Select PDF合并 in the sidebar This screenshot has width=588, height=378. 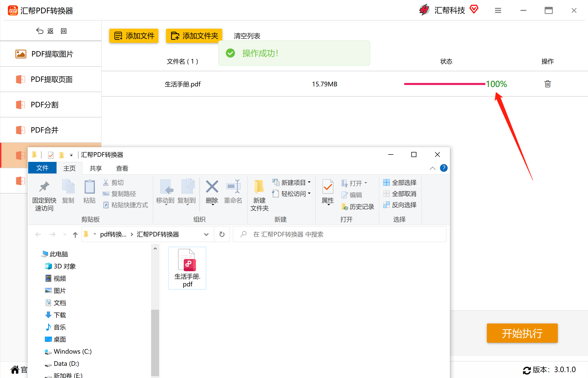click(x=51, y=130)
